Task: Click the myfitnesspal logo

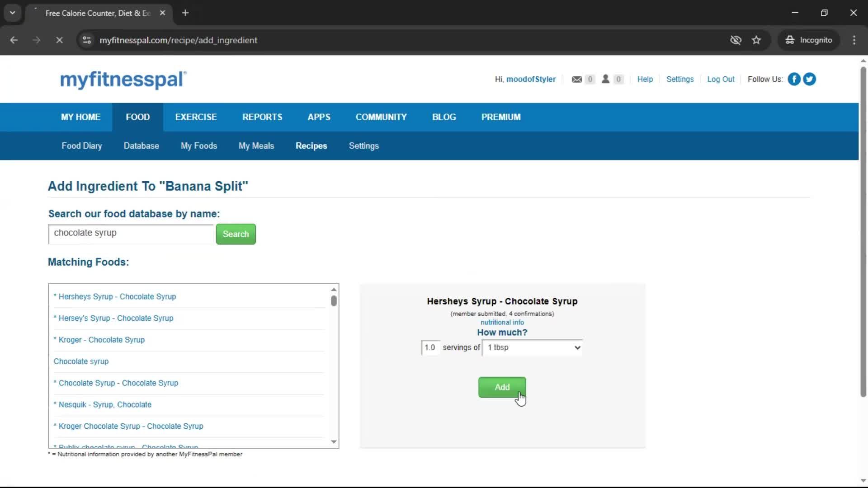Action: point(123,80)
